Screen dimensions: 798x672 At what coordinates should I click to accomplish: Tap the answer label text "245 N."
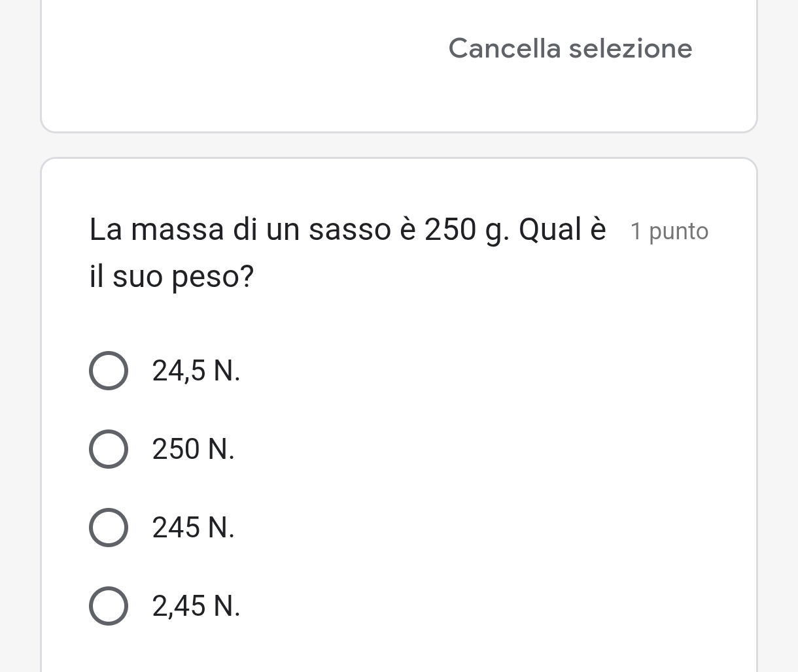(193, 528)
